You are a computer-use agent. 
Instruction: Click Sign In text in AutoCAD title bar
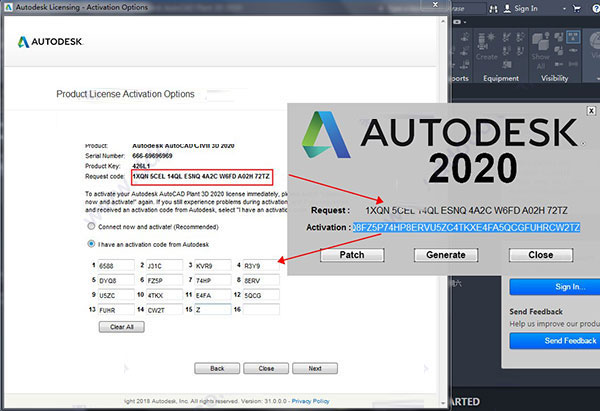526,8
